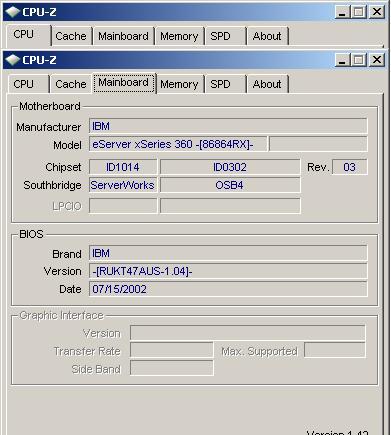Click the Chipset ID1014 field
391x435 pixels.
point(123,167)
